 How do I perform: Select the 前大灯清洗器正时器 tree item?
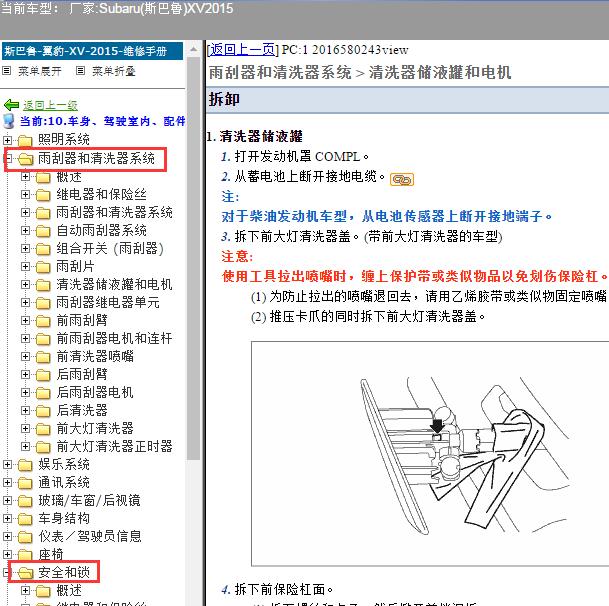[114, 447]
